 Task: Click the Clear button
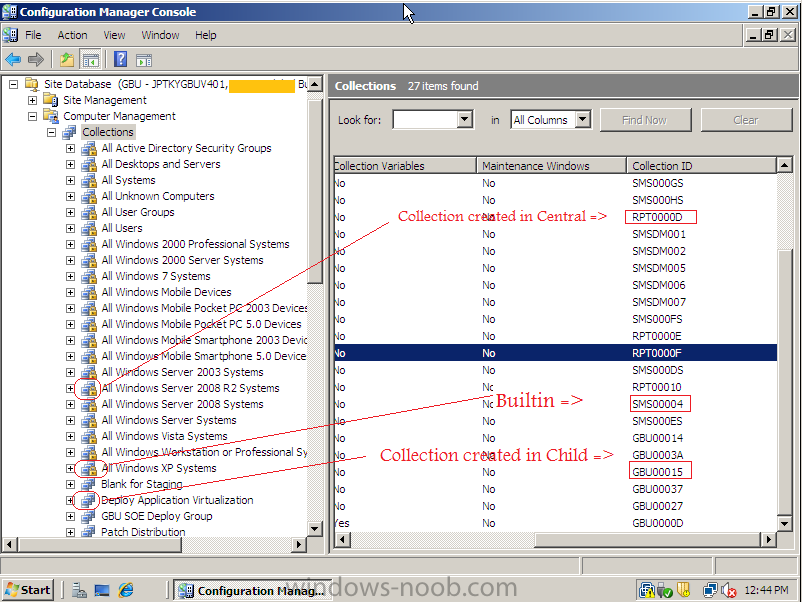click(x=746, y=120)
